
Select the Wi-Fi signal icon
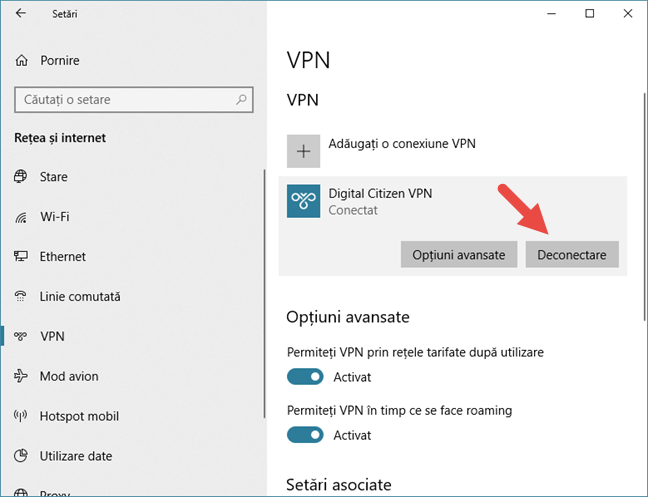21,217
